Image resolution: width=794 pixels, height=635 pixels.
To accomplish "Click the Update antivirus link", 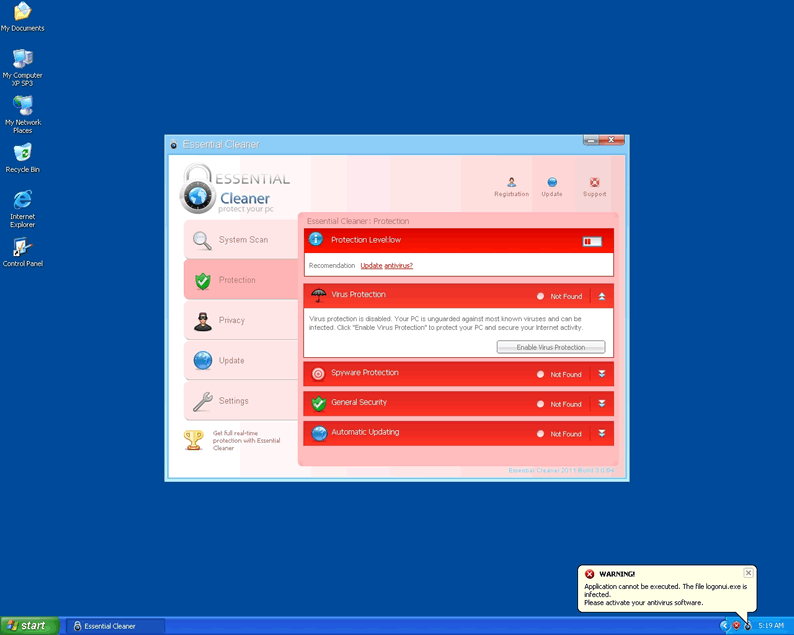I will pos(386,266).
